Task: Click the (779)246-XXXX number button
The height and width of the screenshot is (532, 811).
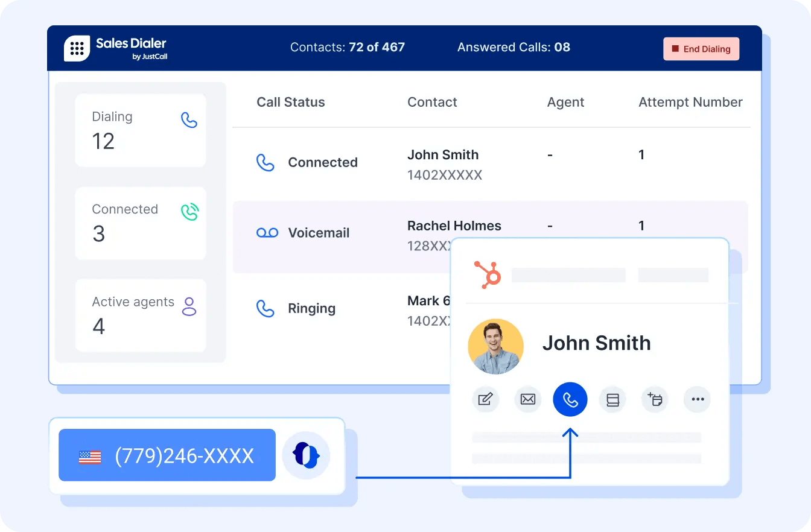Action: point(167,455)
